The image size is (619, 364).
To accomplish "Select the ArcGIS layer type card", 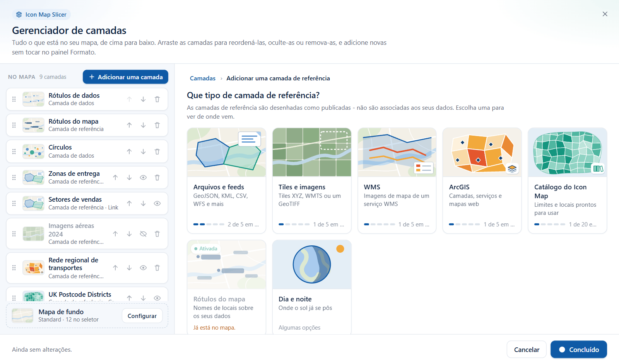I will pos(482,180).
